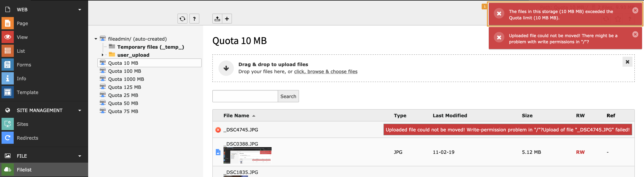The width and height of the screenshot is (644, 177).
Task: Click the 'click, browse & choose files' link
Action: [325, 71]
